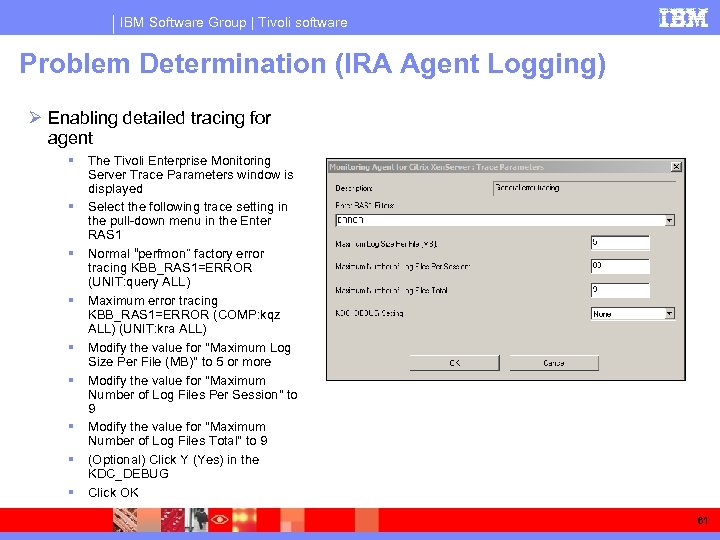Click the slide page number 61

(702, 520)
